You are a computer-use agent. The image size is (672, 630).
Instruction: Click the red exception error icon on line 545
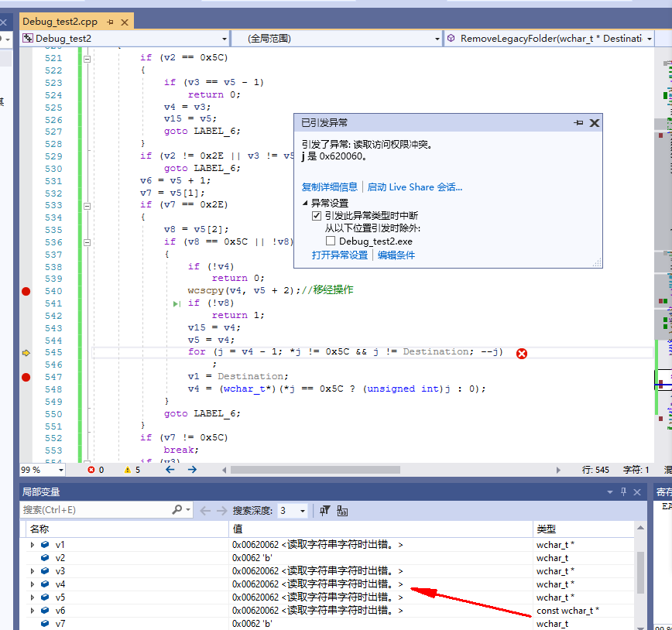click(x=522, y=354)
